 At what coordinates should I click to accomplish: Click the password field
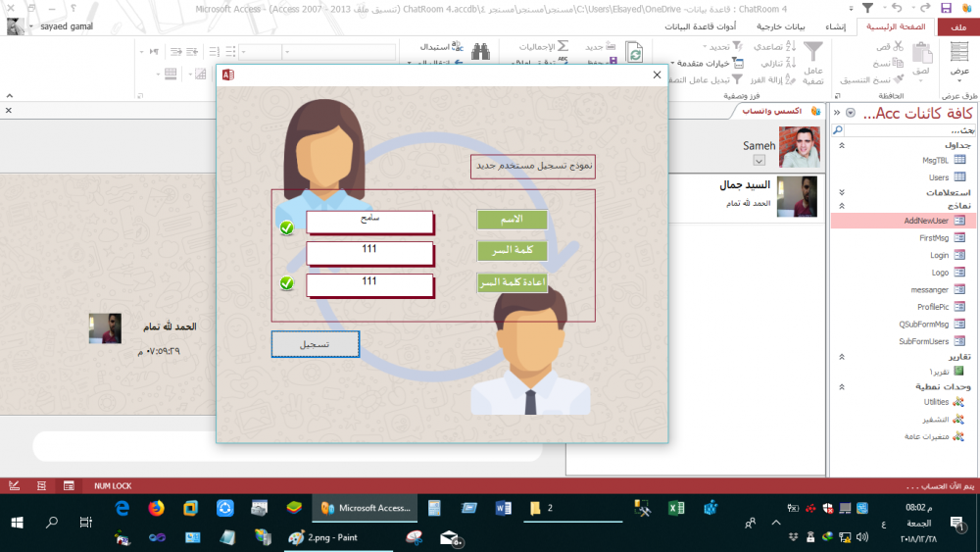pyautogui.click(x=369, y=253)
